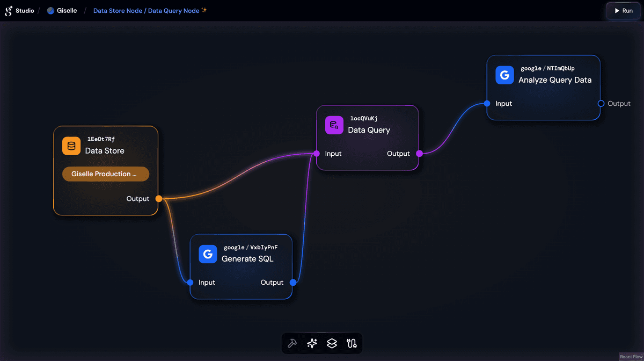Click the Giselle studio logo at top left
This screenshot has height=361, width=644.
coord(7,10)
